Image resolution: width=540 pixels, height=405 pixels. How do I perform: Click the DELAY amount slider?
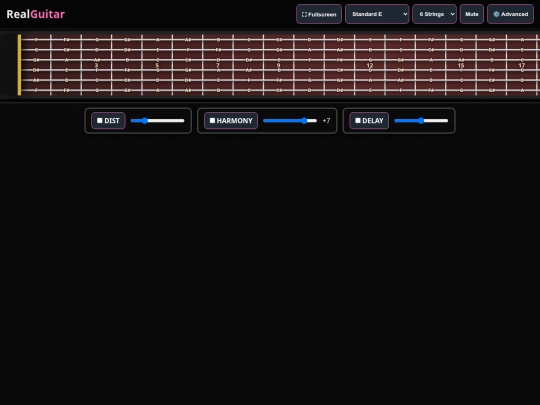click(421, 121)
